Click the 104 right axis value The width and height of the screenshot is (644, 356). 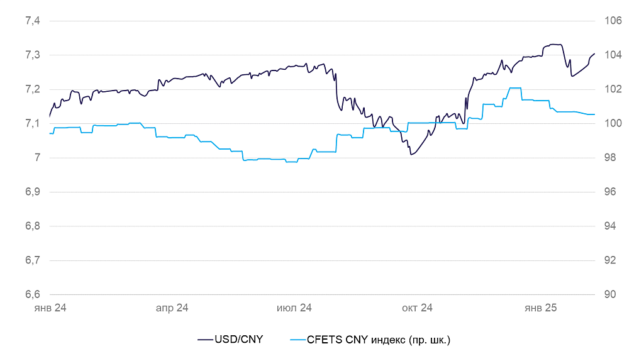pyautogui.click(x=613, y=55)
